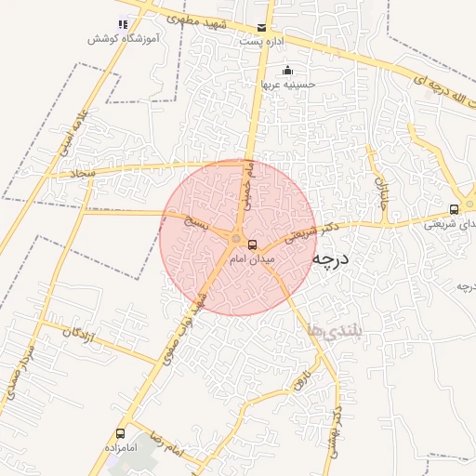Select the bus stop icon near شریعتی
Screen dimensions: 476x476
454,209
